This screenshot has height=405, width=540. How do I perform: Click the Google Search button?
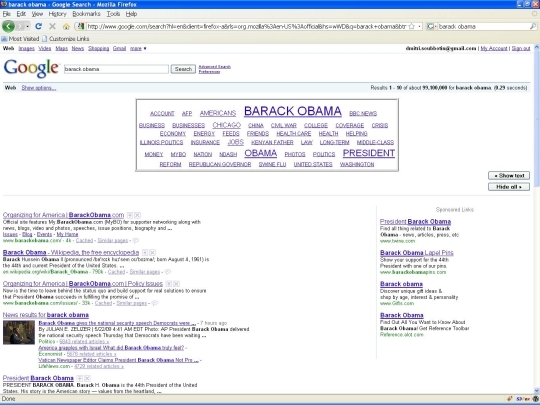coord(183,69)
